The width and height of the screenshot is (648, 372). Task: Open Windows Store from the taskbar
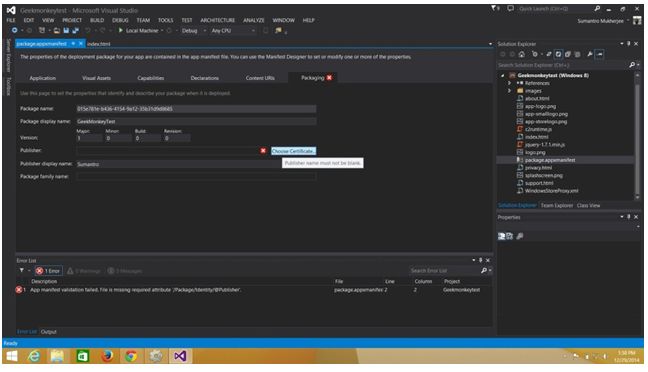83,356
